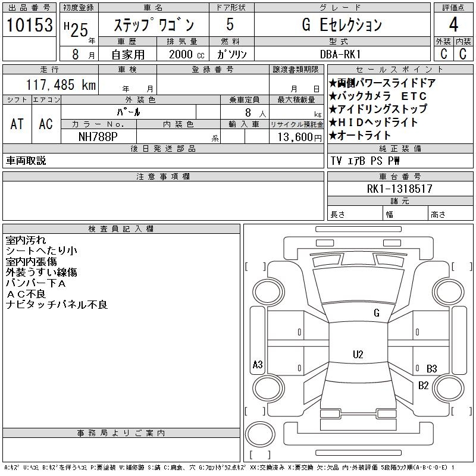Click the 検査員記入欄 header
Image resolution: width=476 pixels, height=476 pixels.
[x=121, y=228]
